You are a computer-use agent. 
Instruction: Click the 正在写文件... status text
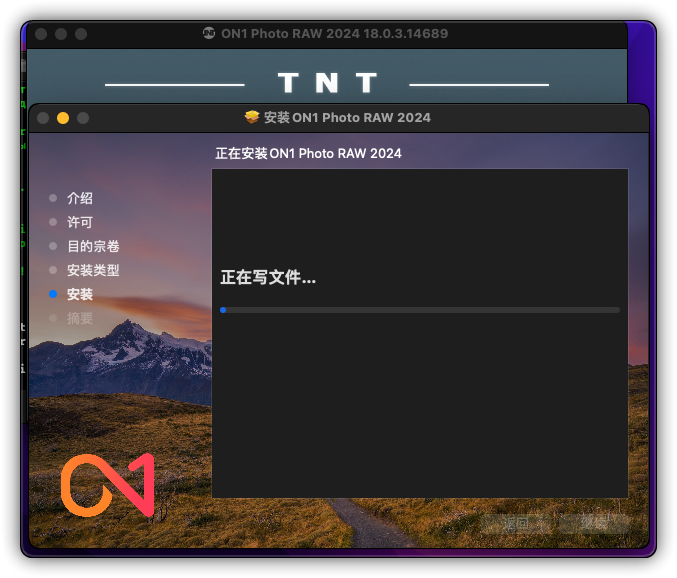click(268, 277)
